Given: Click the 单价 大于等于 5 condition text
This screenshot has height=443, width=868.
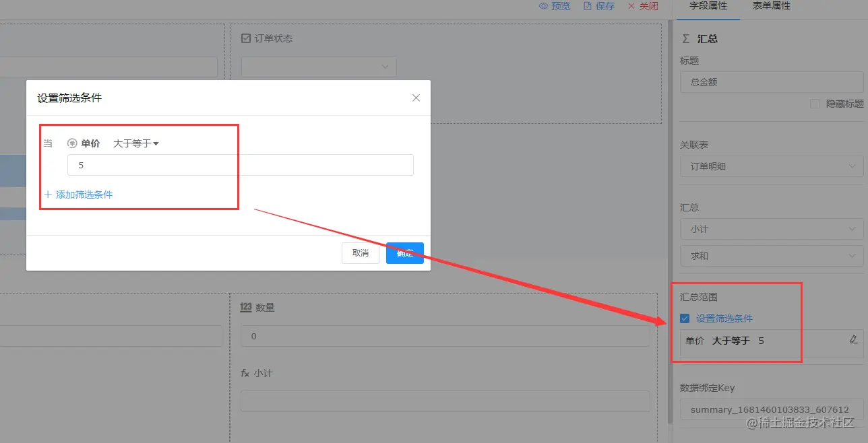Looking at the screenshot, I should [x=724, y=341].
